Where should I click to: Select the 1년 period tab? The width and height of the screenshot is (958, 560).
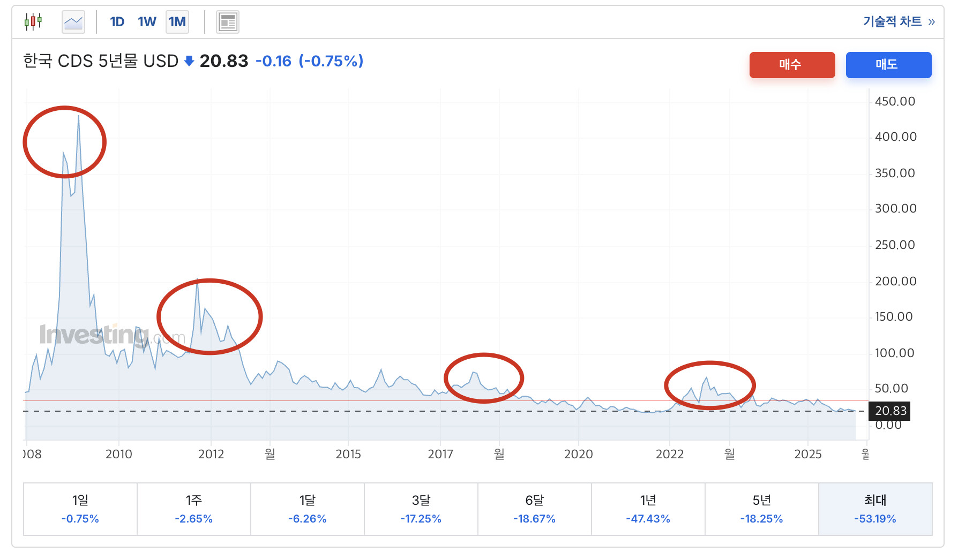[648, 509]
